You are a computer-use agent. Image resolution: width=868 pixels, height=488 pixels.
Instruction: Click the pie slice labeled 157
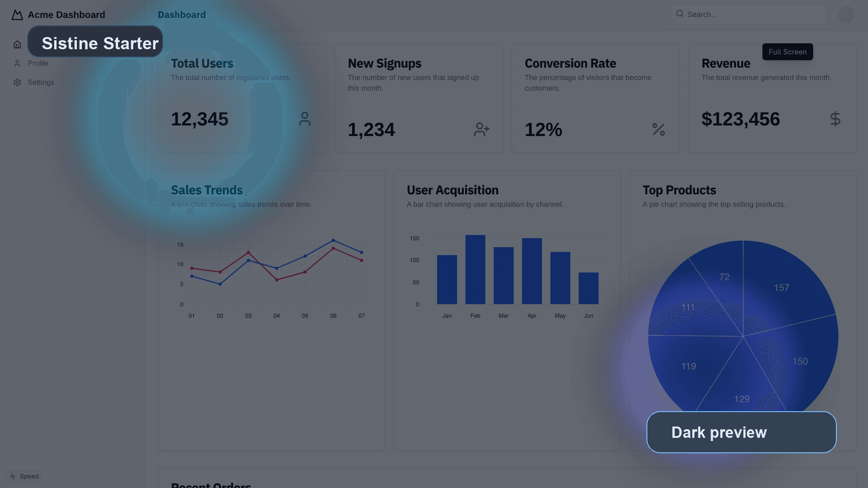coord(781,287)
